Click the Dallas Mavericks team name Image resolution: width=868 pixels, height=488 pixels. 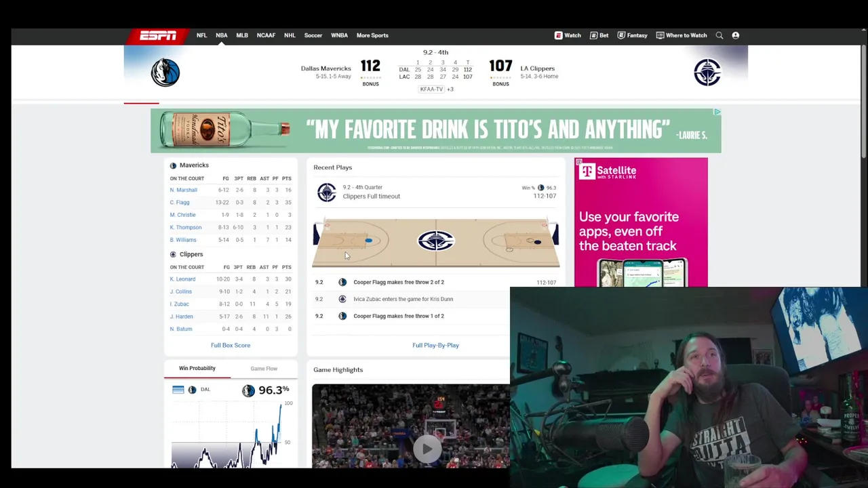coord(325,68)
